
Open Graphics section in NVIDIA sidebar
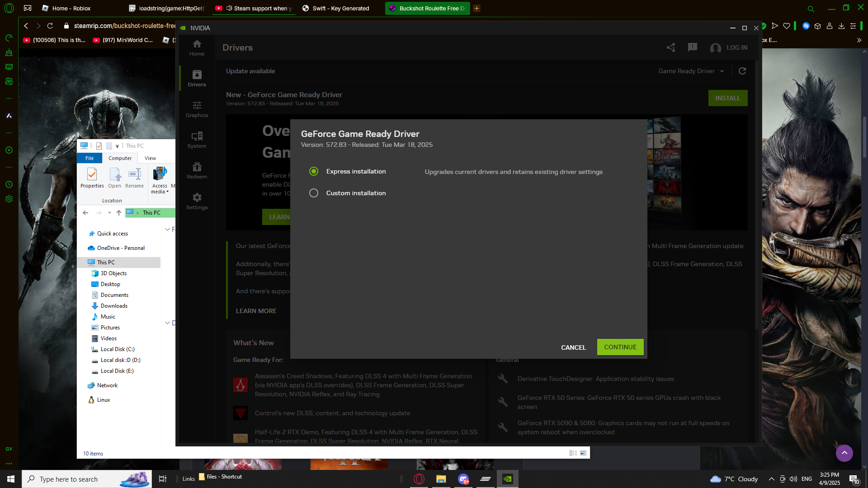click(197, 109)
